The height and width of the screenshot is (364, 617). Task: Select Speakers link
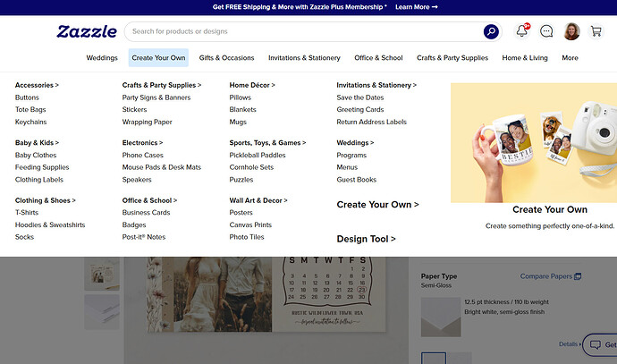pos(137,180)
